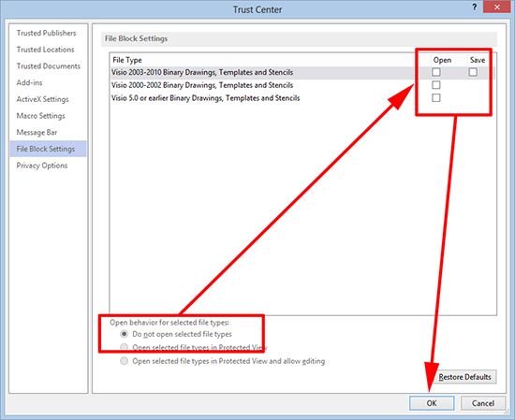Confirm changes with OK button
This screenshot has height=420, width=515.
coord(432,403)
